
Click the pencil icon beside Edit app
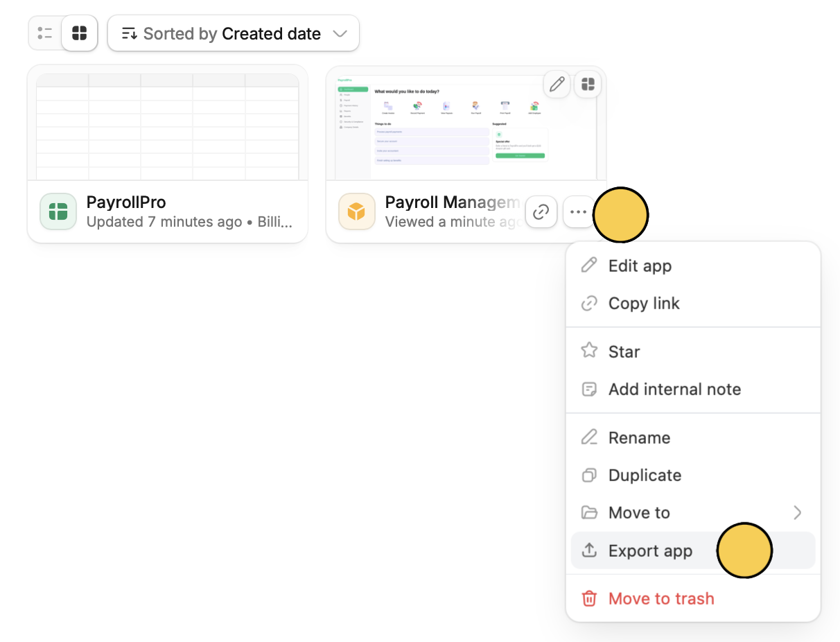pos(589,265)
